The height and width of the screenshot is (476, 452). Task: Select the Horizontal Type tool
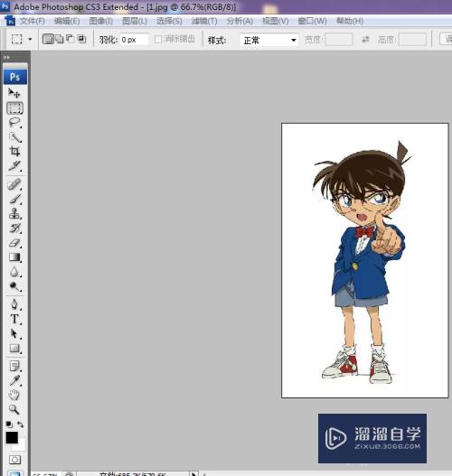[x=14, y=319]
